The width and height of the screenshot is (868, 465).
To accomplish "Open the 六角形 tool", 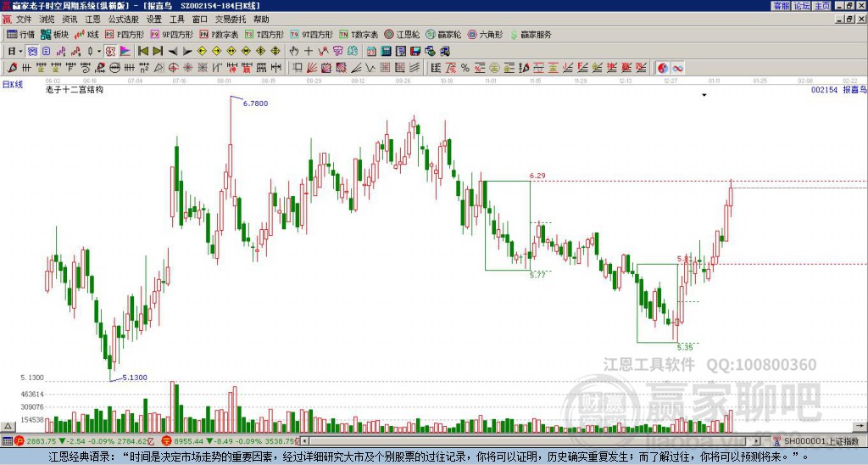I will coord(486,34).
